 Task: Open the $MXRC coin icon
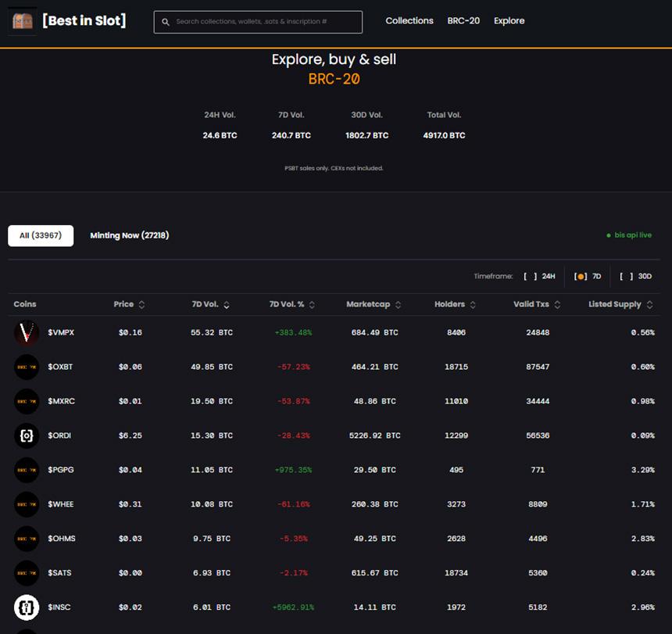pos(27,401)
